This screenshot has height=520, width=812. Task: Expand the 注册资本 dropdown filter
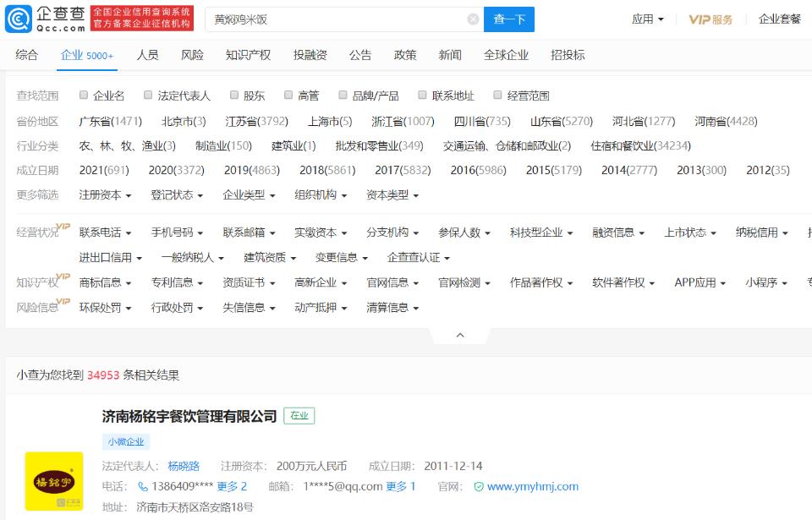(x=105, y=194)
